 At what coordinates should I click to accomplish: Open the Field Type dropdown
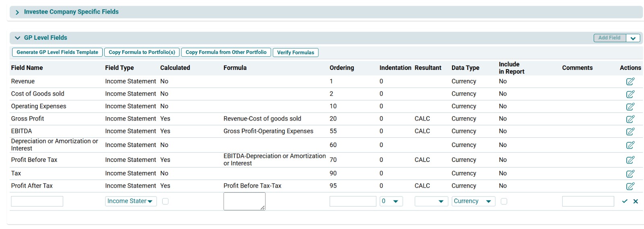130,201
